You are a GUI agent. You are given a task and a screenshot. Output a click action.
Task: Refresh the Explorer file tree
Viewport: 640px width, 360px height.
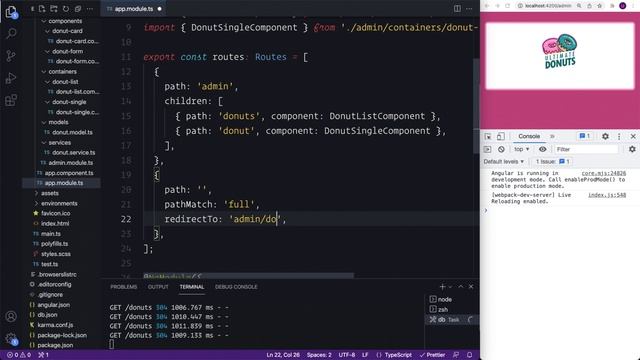click(66, 9)
